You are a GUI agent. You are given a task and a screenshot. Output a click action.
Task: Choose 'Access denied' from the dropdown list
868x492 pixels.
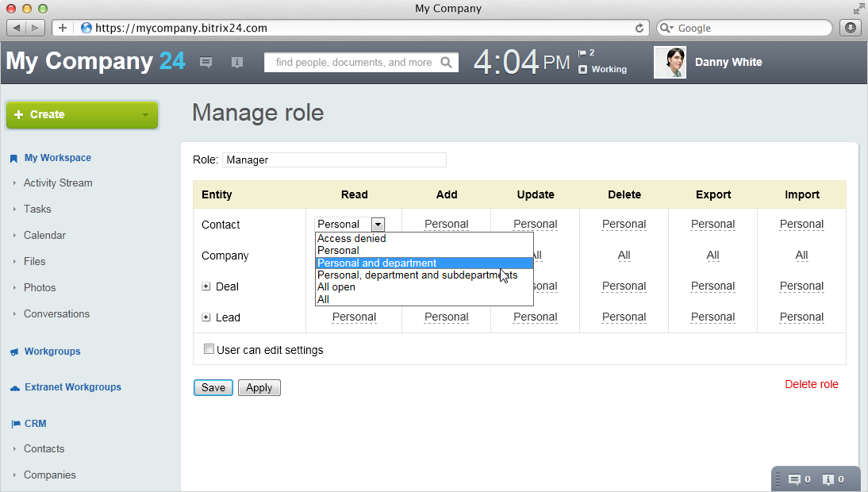(351, 238)
